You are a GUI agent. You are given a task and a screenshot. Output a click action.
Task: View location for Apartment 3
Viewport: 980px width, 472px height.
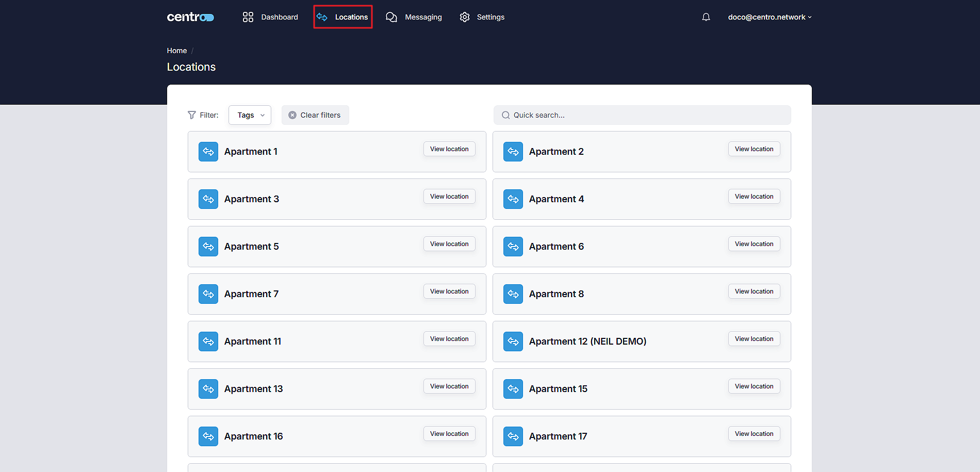pos(449,197)
